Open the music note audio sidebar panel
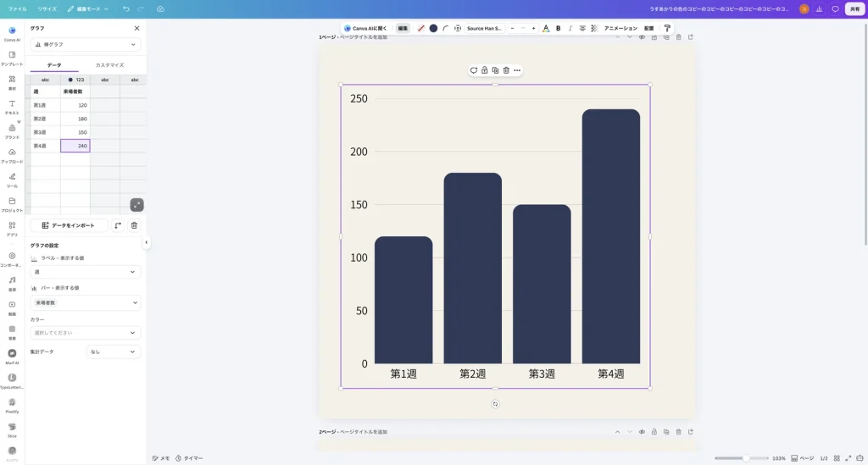The height and width of the screenshot is (465, 868). (x=12, y=283)
